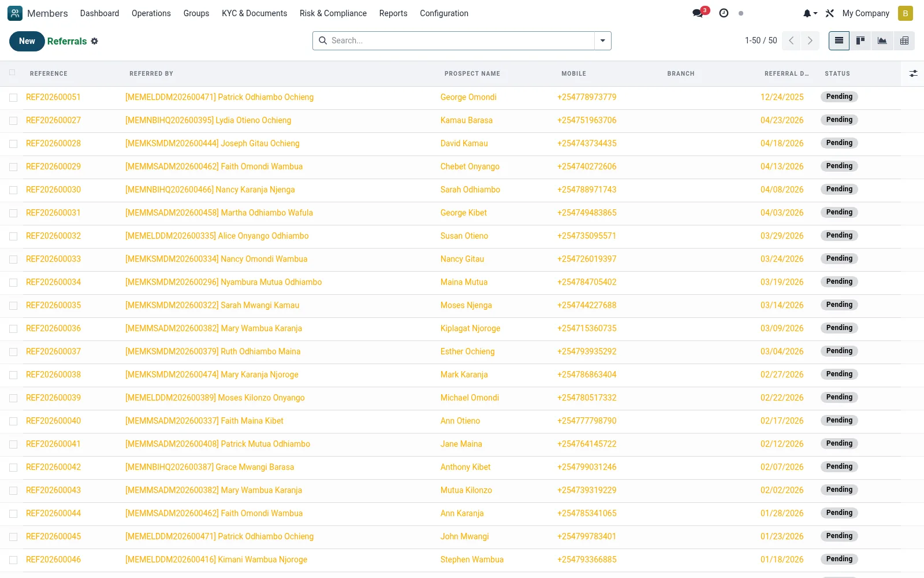Open the Members app home icon

(15, 13)
